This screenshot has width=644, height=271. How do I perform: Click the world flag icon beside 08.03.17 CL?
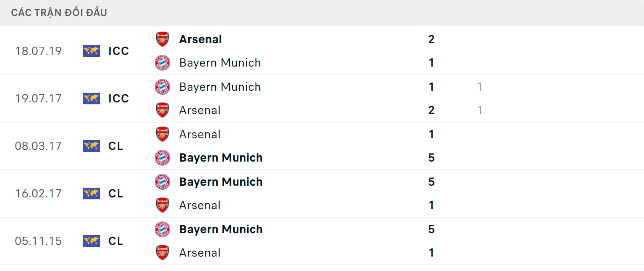(x=91, y=146)
